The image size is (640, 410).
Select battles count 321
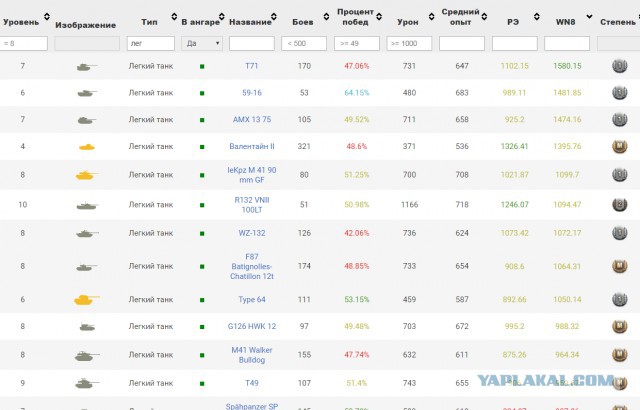click(304, 146)
